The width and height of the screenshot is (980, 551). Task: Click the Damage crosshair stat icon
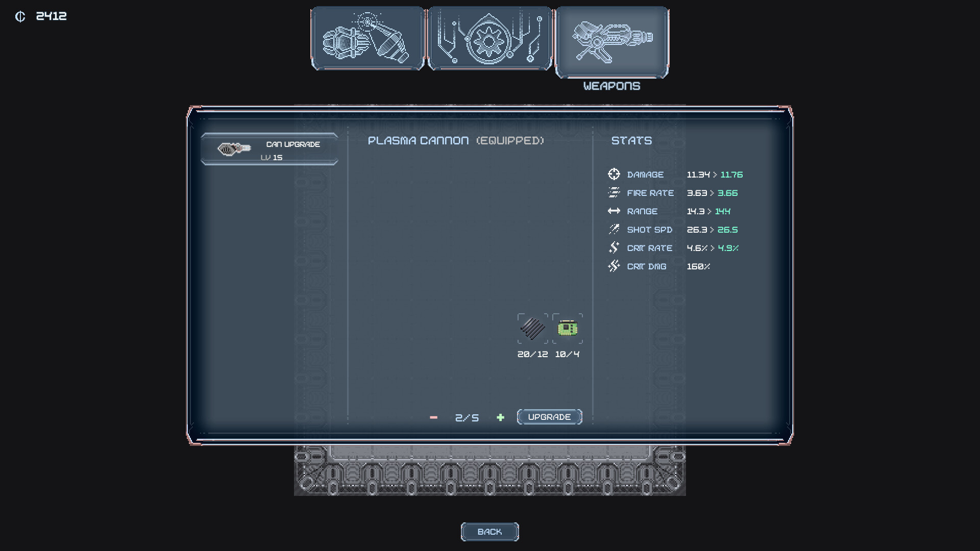(x=614, y=174)
